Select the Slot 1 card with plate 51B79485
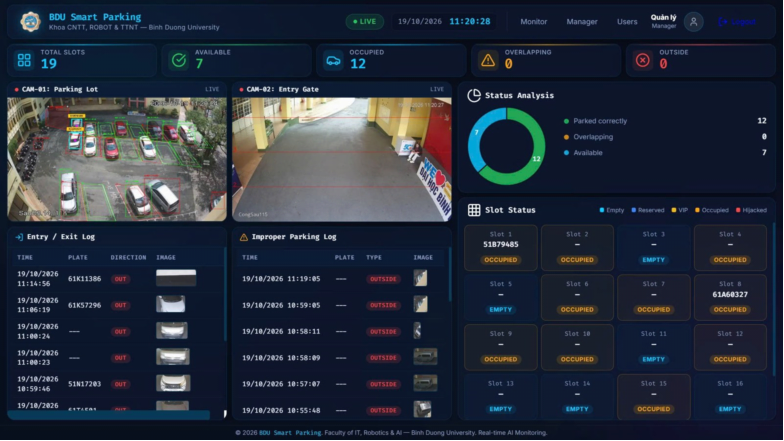 click(500, 248)
